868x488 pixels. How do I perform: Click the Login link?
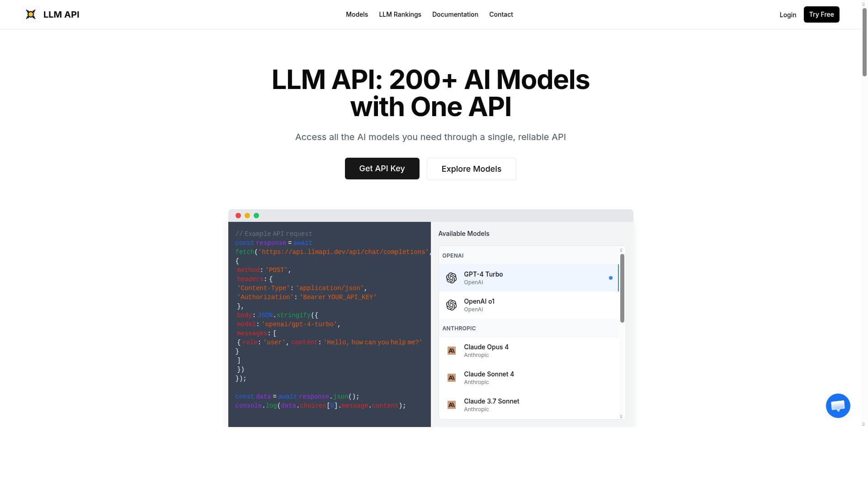click(788, 15)
